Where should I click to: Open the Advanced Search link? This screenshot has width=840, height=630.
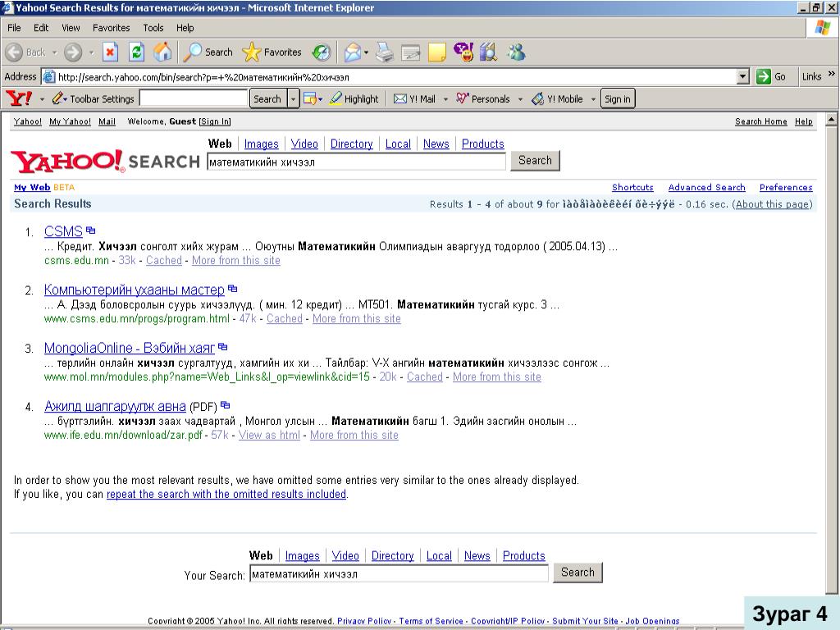pos(706,187)
